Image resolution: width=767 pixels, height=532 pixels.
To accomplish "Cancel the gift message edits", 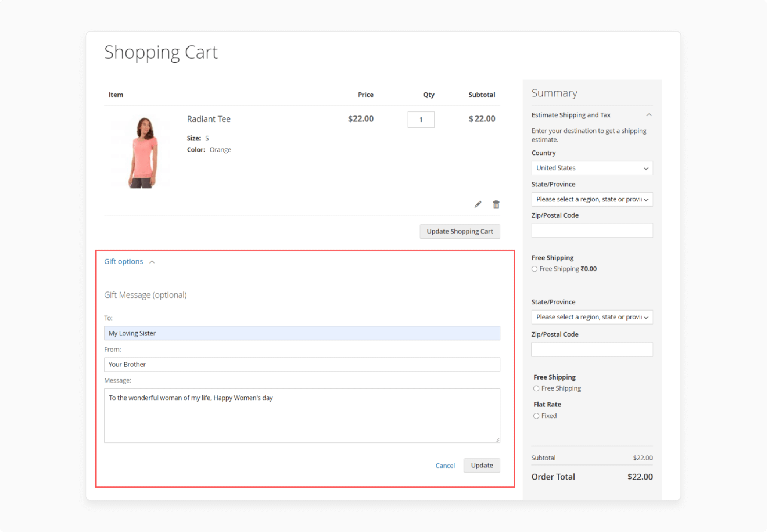I will (x=445, y=465).
